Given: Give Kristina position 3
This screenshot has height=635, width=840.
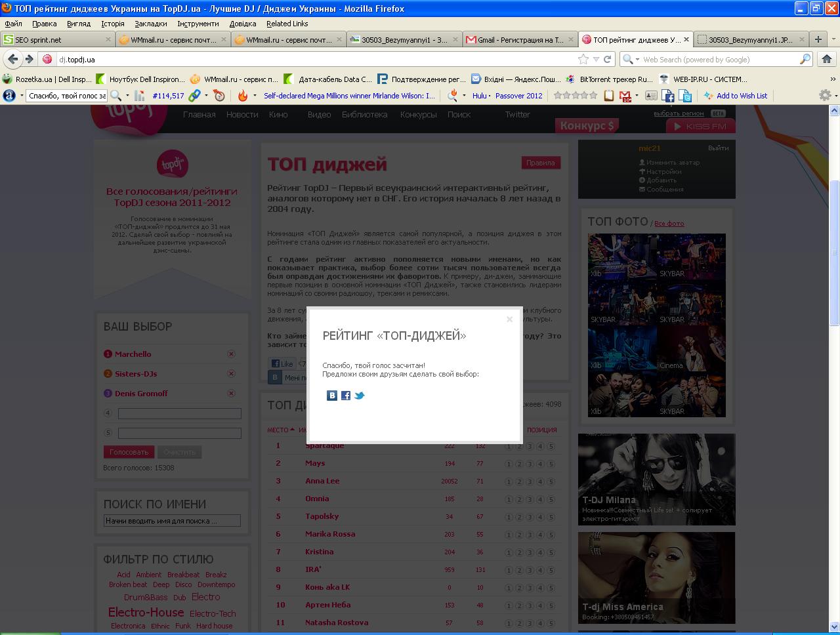Looking at the screenshot, I should coord(530,552).
